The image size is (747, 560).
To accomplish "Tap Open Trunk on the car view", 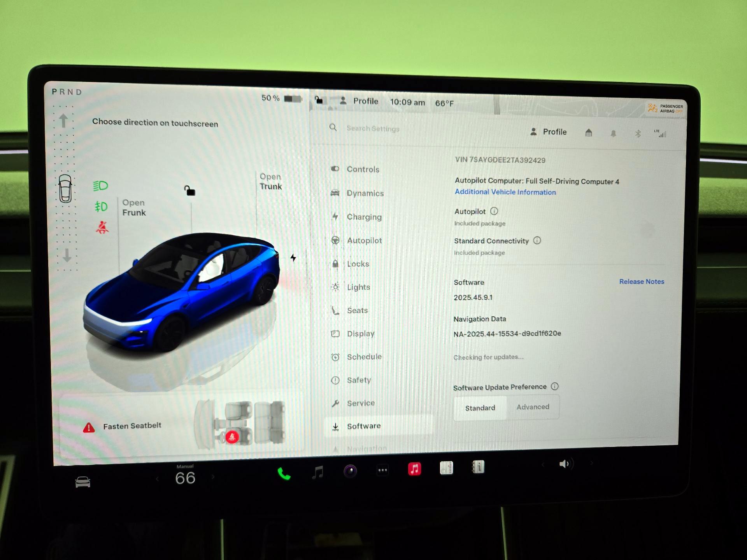I will 271,182.
